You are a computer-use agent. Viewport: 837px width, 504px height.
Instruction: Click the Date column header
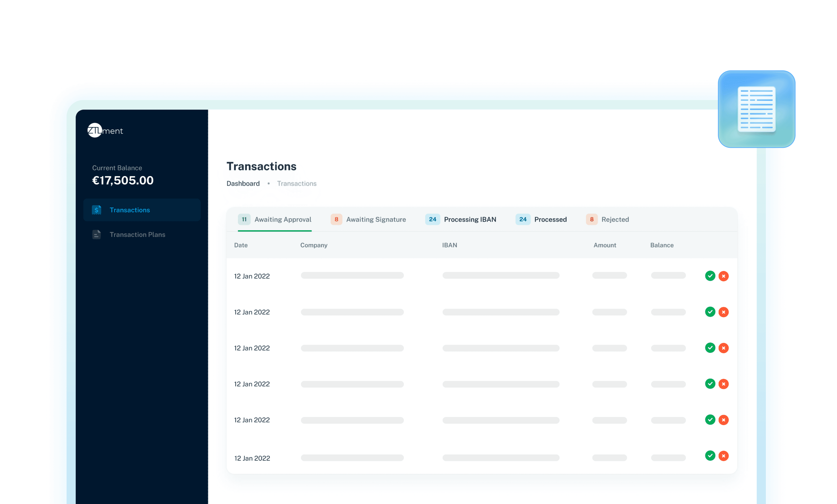240,245
